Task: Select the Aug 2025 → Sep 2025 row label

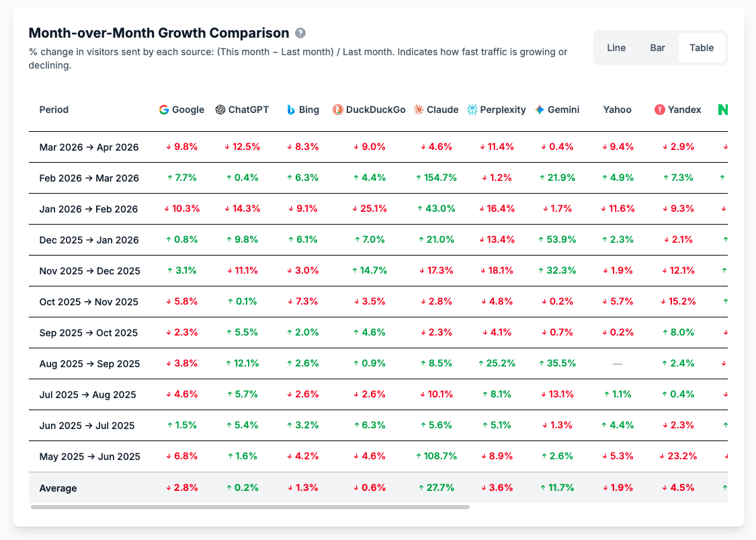Action: tap(89, 363)
